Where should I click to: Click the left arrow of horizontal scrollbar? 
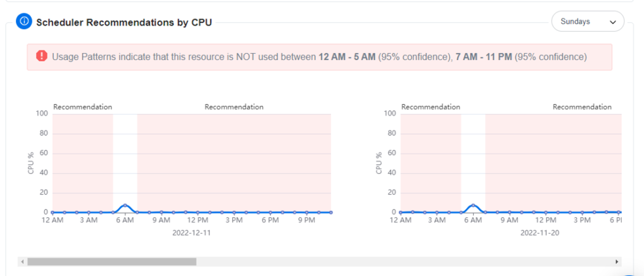[22, 262]
